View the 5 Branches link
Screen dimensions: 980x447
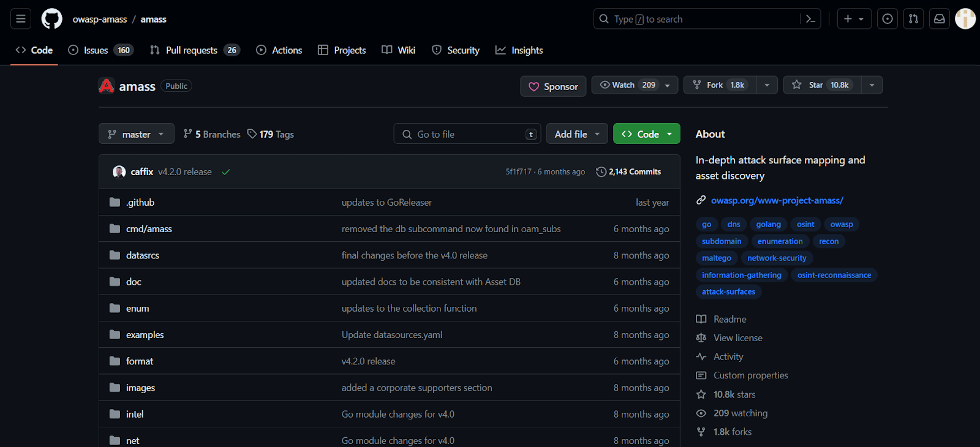[x=212, y=134]
